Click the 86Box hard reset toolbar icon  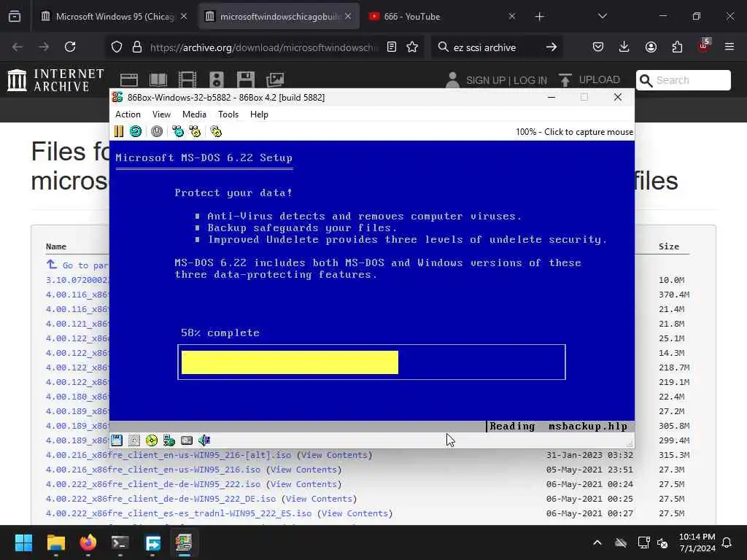pos(136,131)
